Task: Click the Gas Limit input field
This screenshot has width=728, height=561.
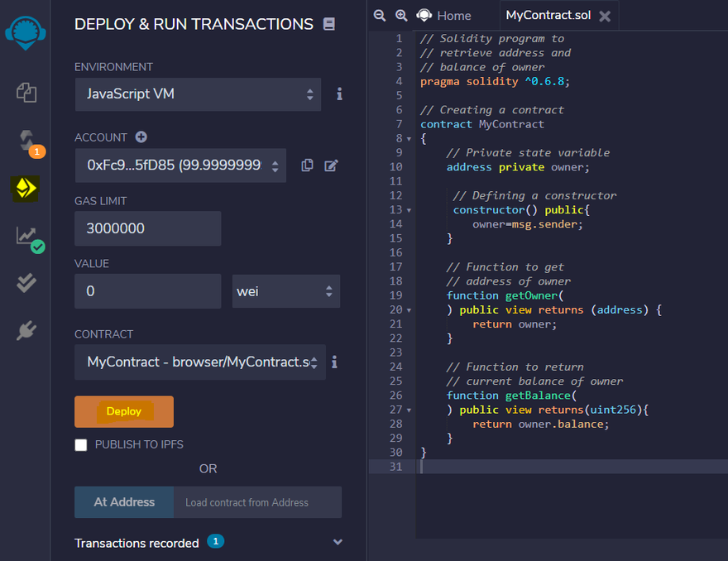Action: tap(147, 228)
